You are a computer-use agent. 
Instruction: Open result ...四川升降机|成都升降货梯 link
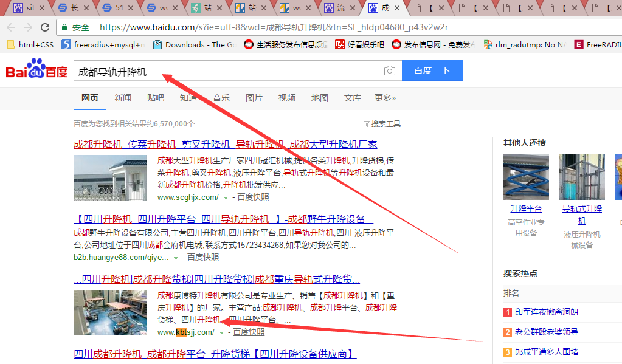point(216,279)
